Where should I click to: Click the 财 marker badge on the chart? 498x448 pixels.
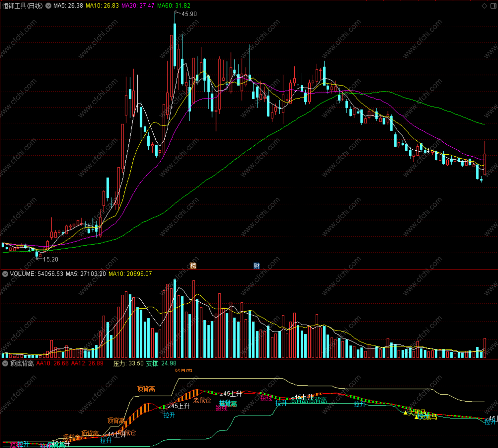(x=257, y=266)
